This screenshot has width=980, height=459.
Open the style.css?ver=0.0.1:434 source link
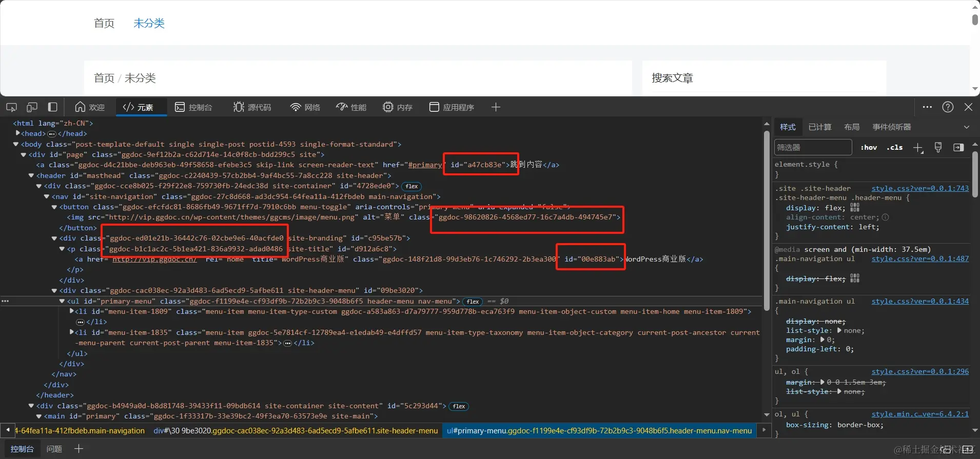920,302
